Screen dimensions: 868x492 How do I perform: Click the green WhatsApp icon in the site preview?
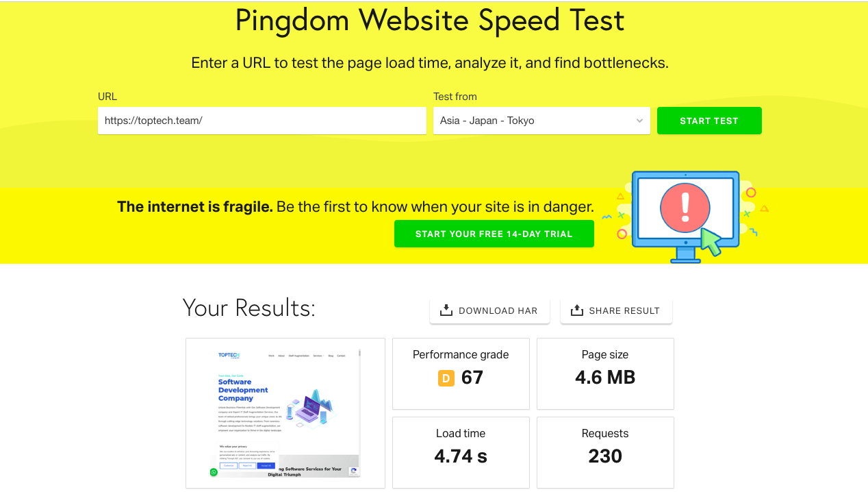pos(214,472)
